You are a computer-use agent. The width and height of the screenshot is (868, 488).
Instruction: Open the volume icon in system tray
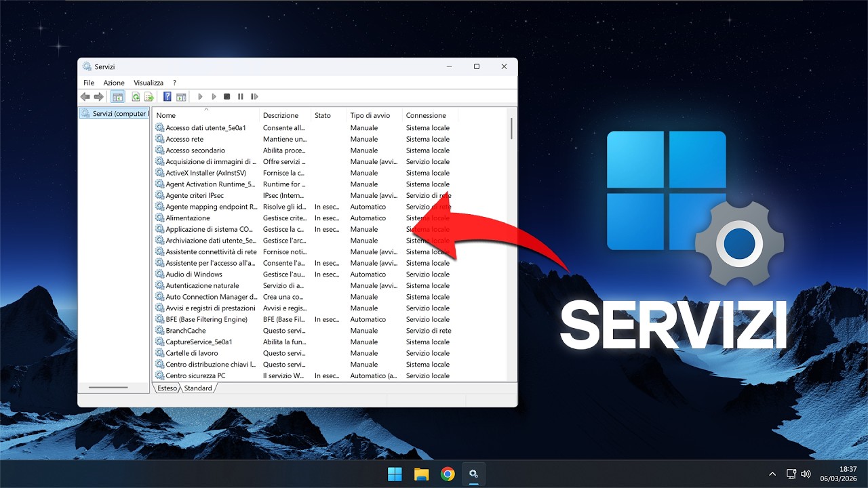[x=806, y=474]
